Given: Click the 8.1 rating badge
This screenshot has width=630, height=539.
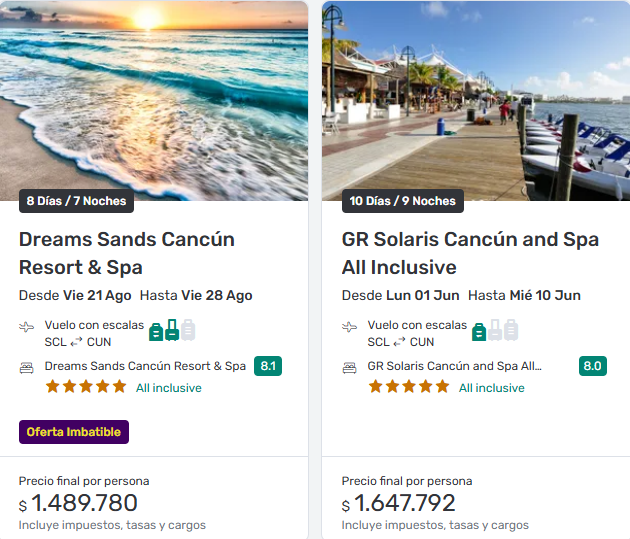Looking at the screenshot, I should click(268, 366).
